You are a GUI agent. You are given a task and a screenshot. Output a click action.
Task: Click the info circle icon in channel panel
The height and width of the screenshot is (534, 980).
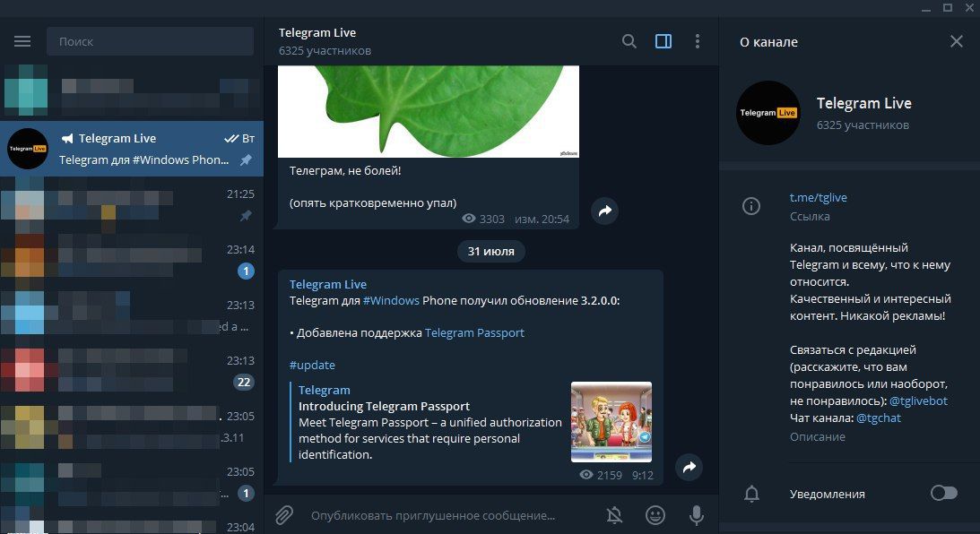[x=751, y=206]
